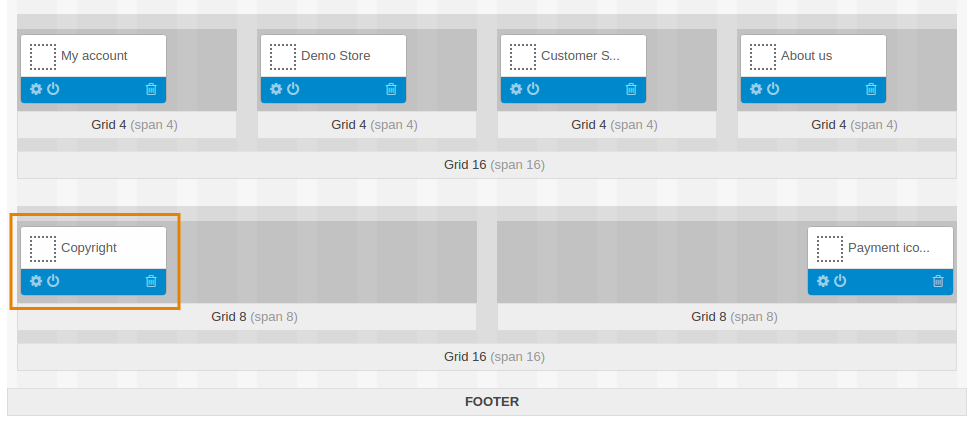Open Copyright block settings gear
Screen dimensions: 976x425
[x=36, y=281]
